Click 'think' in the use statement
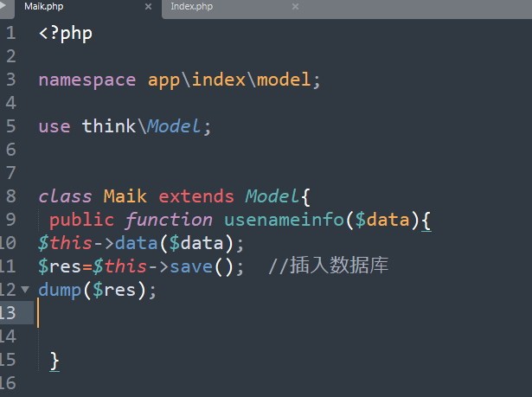The width and height of the screenshot is (532, 397). tap(109, 126)
